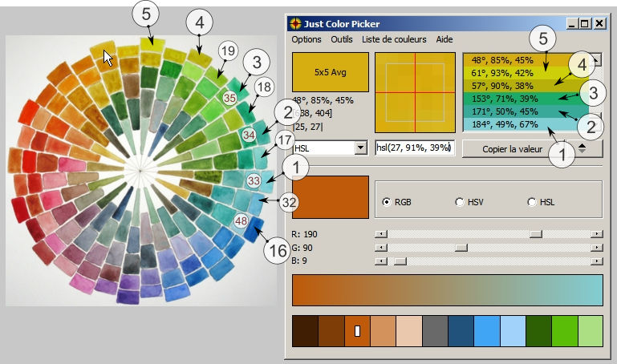The height and width of the screenshot is (364, 617).
Task: Click the hsl(27, 91%, 39%) value field
Action: coord(415,148)
